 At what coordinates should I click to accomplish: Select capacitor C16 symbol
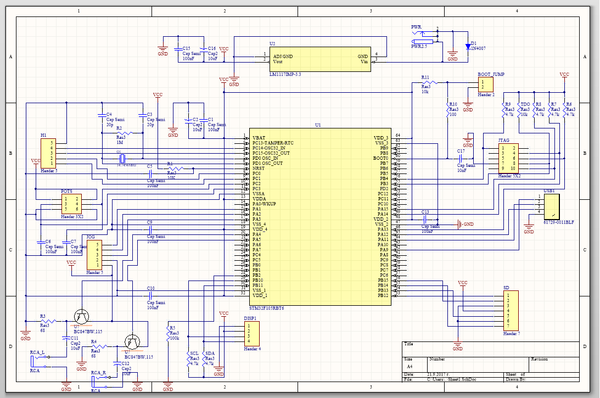pos(203,49)
